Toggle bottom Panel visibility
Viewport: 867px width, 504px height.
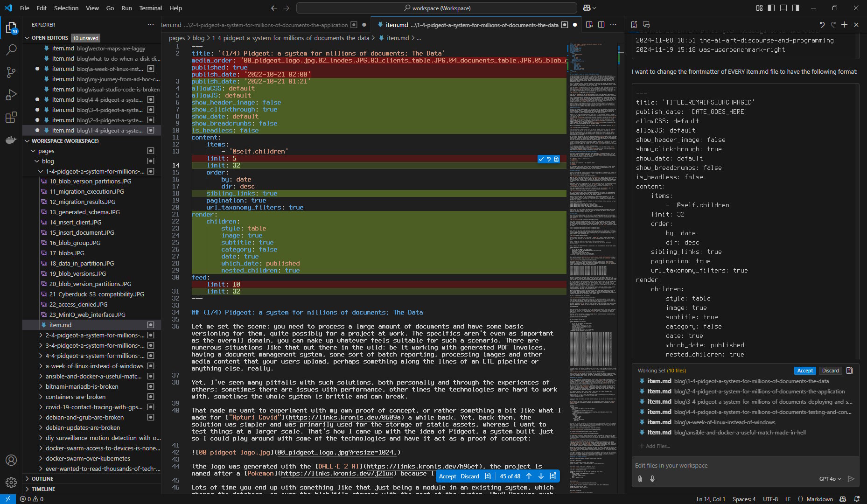[x=783, y=8]
